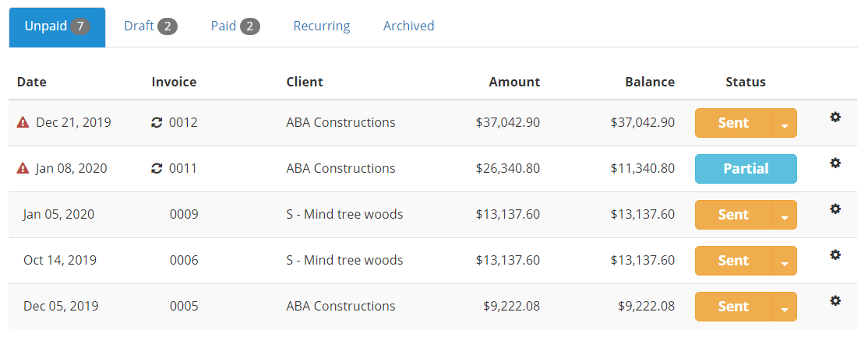Click gear icon for invoice 0005
This screenshot has width=868, height=337.
point(835,300)
